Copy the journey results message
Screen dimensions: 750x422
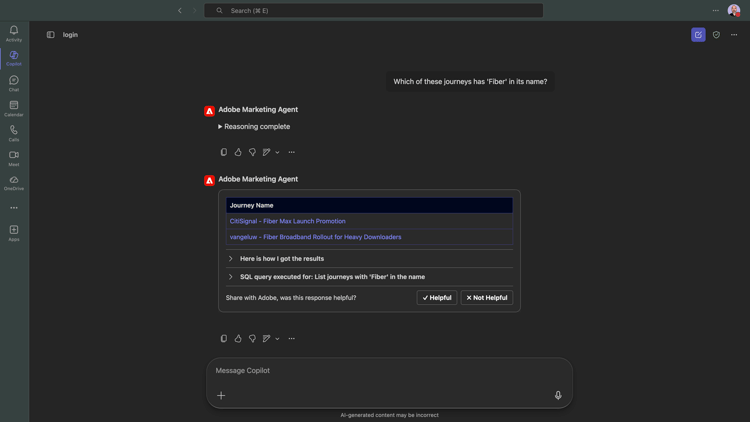pyautogui.click(x=224, y=339)
